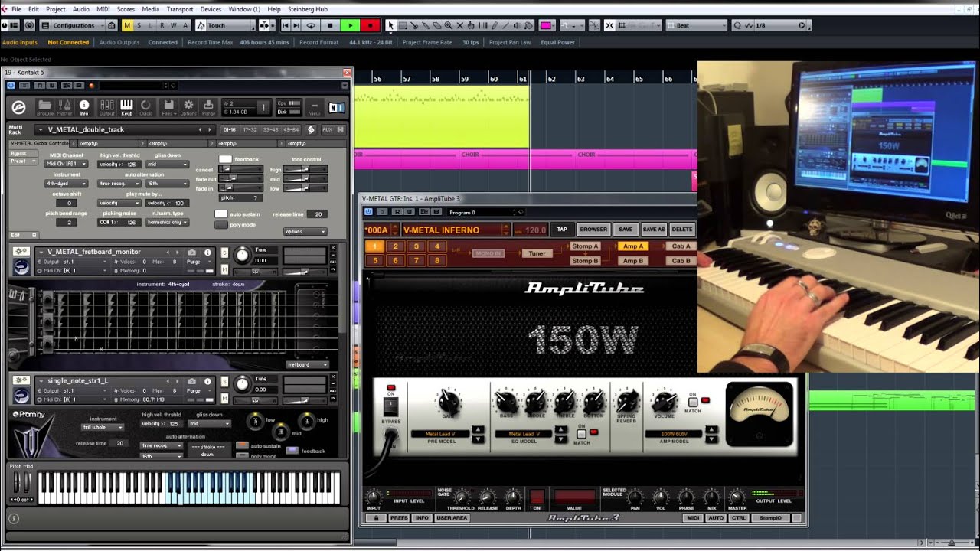The height and width of the screenshot is (551, 980).
Task: Open AmpliTube preset BROWSER
Action: tap(593, 230)
